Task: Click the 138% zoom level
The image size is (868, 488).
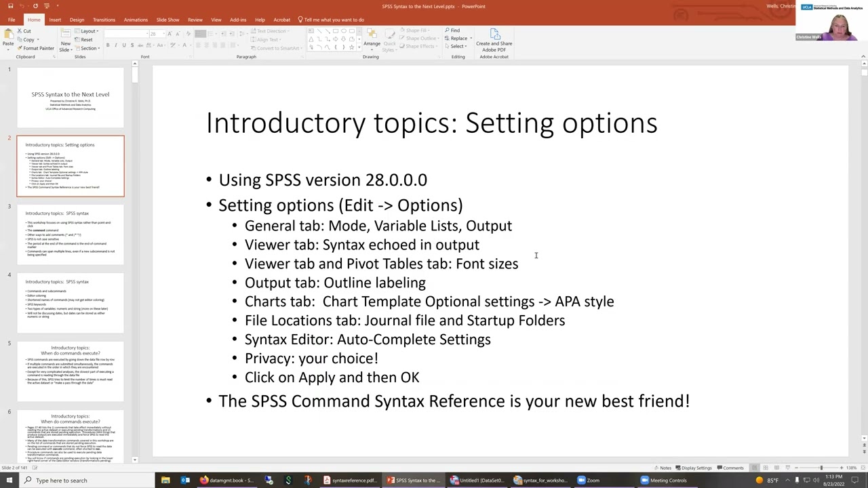Action: 852,468
